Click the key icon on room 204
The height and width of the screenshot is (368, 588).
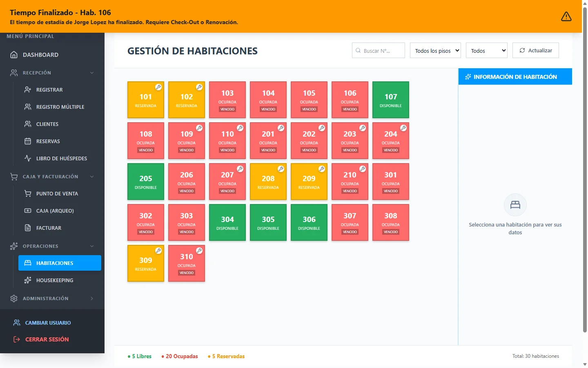pos(403,128)
